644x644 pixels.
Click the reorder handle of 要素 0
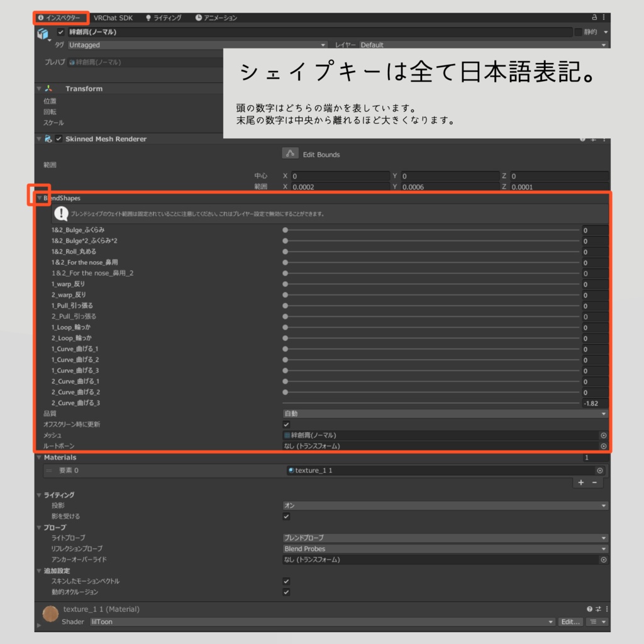click(x=49, y=470)
